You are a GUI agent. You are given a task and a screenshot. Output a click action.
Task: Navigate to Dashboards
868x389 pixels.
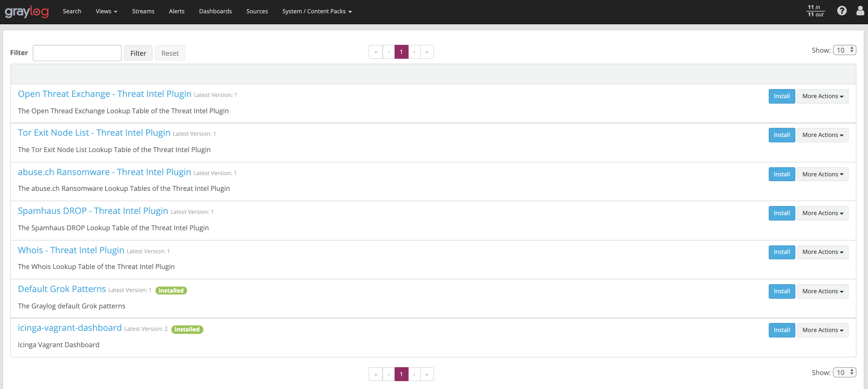pyautogui.click(x=215, y=12)
